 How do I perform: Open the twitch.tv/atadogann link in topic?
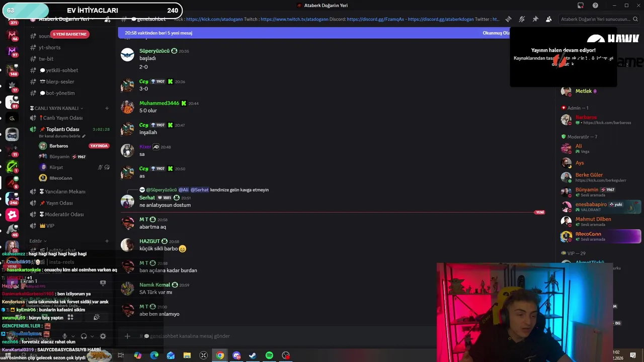click(x=294, y=19)
